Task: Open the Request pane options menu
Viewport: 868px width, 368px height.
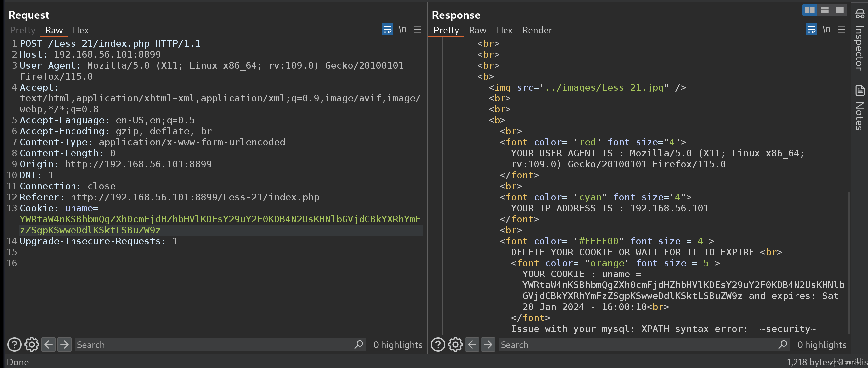Action: [417, 29]
